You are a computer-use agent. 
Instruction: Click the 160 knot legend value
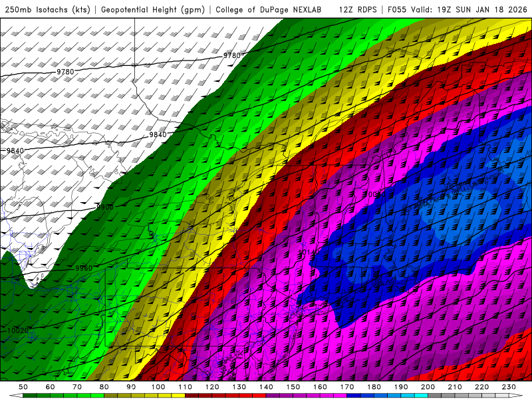pyautogui.click(x=321, y=387)
